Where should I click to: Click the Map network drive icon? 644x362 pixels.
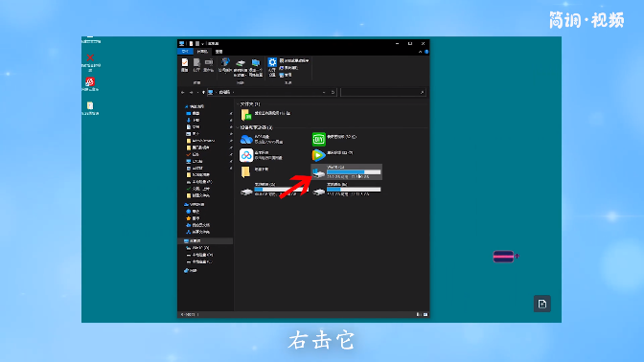(x=241, y=67)
